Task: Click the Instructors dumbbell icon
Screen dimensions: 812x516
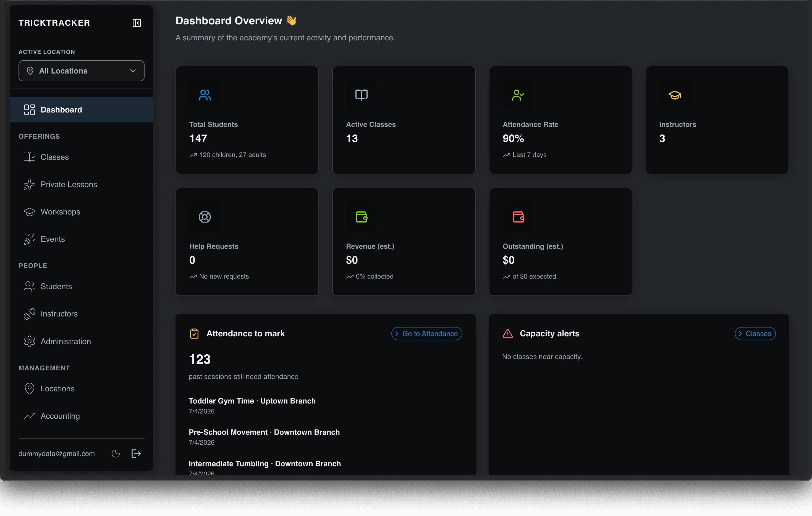Action: coord(29,314)
